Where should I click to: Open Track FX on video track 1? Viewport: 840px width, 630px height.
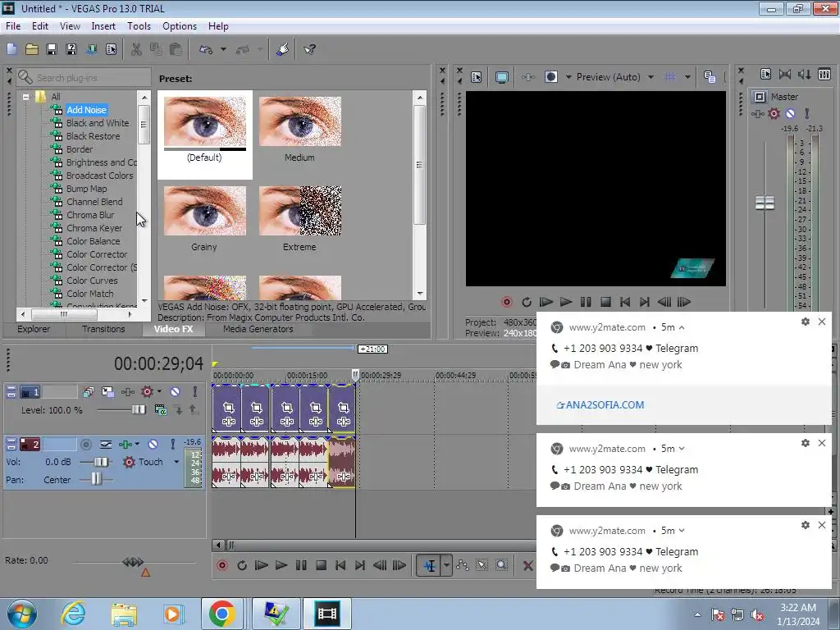[127, 392]
